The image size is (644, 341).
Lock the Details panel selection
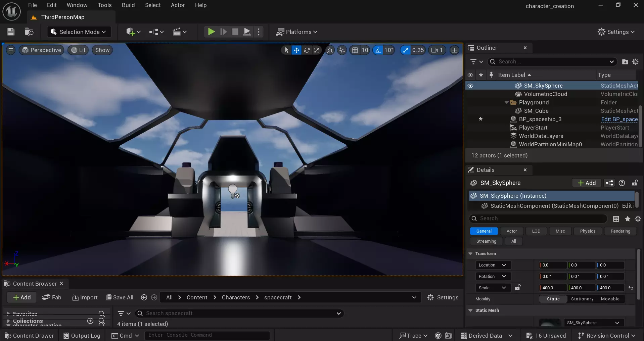click(x=635, y=183)
